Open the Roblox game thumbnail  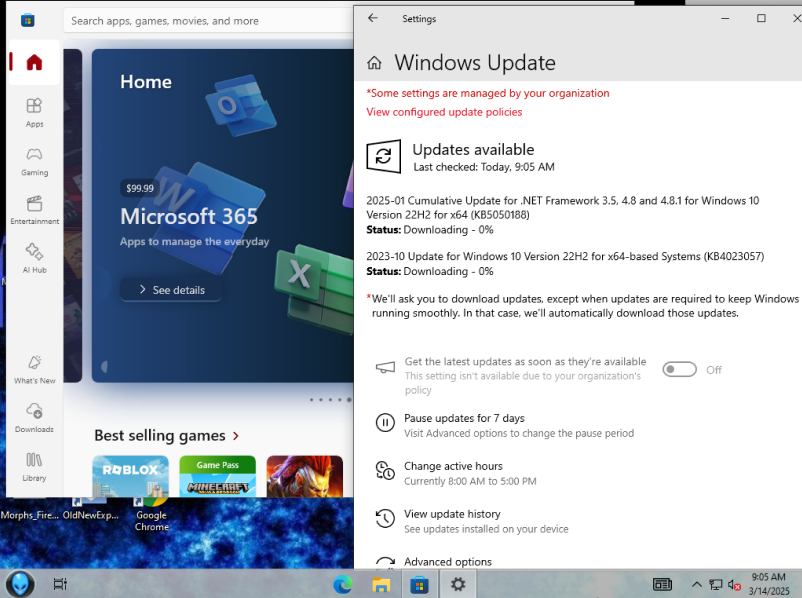[x=130, y=476]
